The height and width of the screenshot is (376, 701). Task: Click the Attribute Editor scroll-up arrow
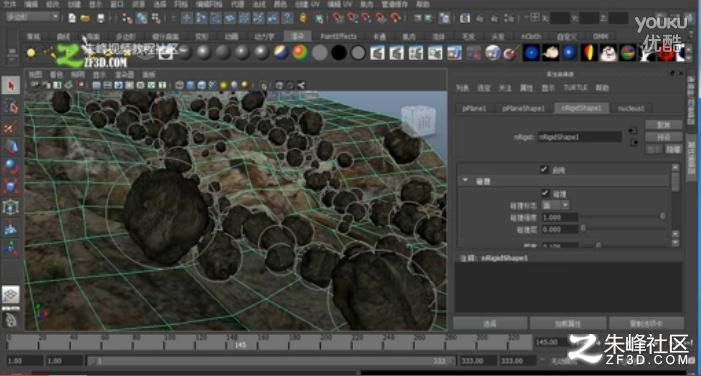click(x=675, y=167)
